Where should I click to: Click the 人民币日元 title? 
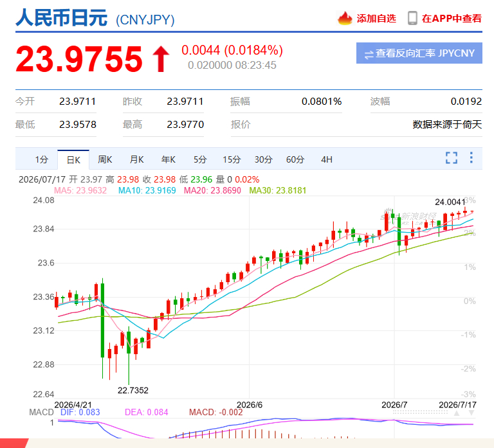62,17
